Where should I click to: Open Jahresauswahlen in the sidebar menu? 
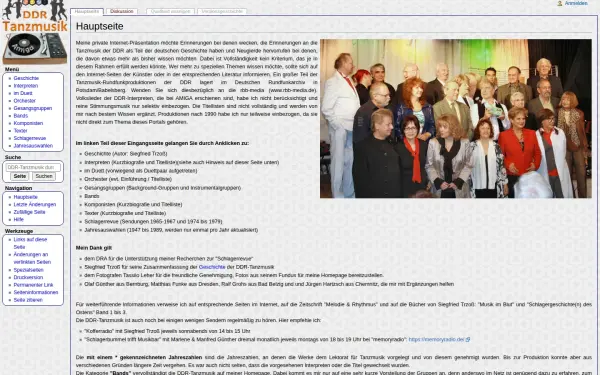coord(33,146)
